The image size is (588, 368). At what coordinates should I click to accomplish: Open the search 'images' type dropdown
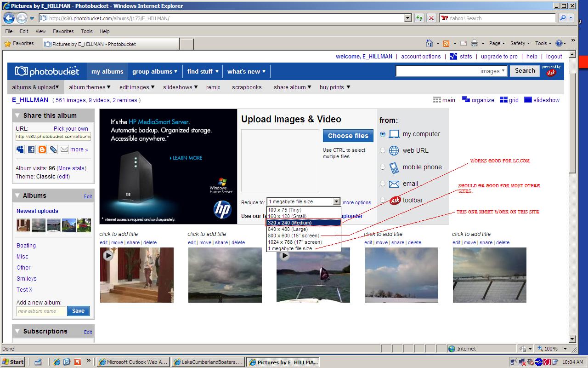click(x=503, y=71)
